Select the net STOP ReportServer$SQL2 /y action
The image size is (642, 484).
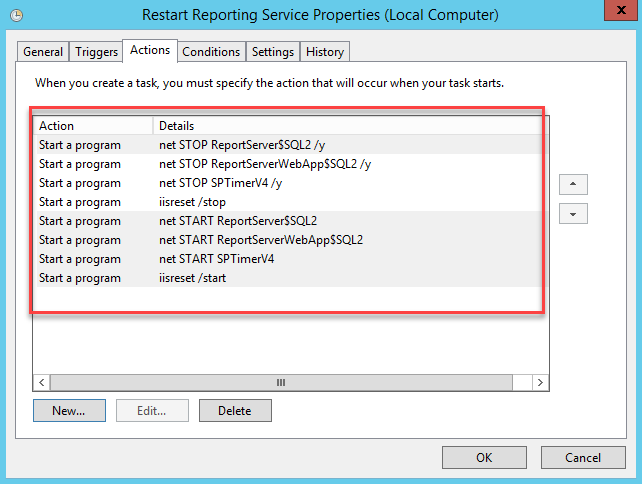(241, 145)
